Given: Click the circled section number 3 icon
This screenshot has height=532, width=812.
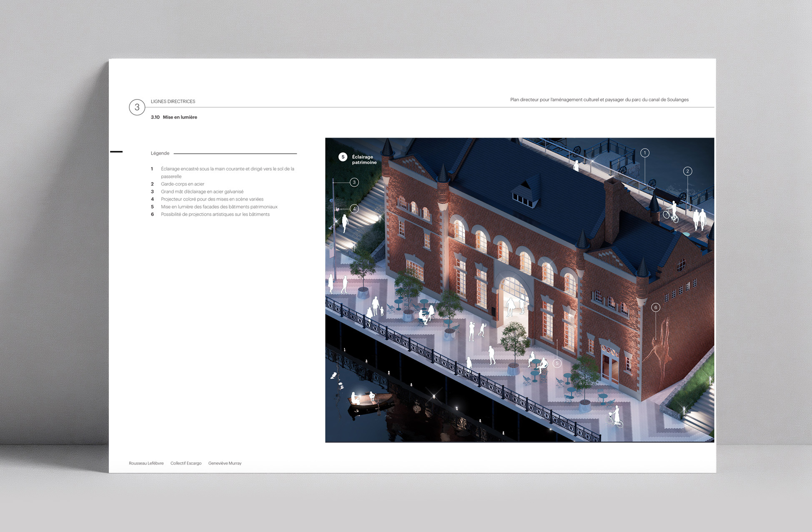Looking at the screenshot, I should 137,107.
